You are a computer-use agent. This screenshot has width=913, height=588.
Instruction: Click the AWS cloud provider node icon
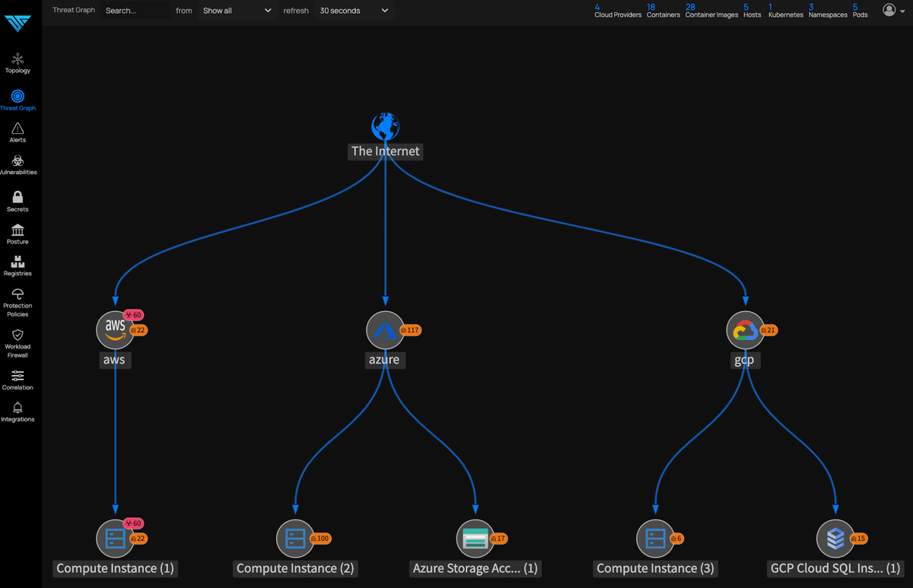pyautogui.click(x=114, y=329)
